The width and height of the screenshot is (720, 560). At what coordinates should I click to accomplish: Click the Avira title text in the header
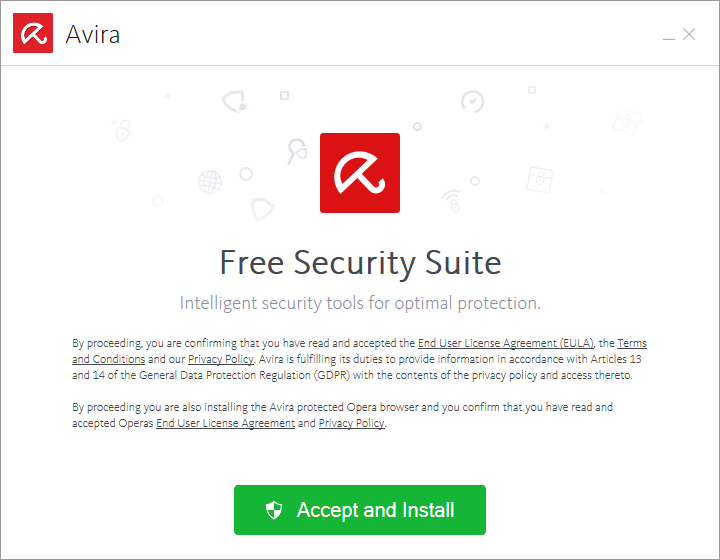tap(93, 34)
